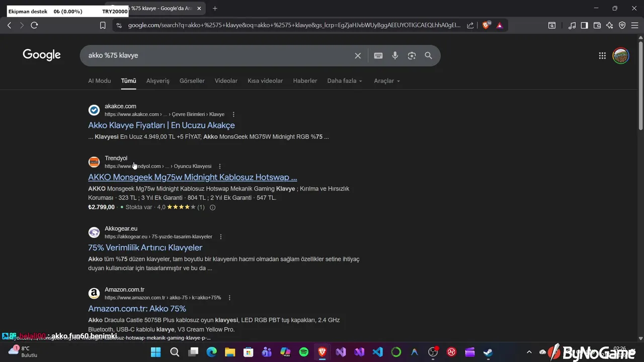644x362 pixels.
Task: Open the Brave VPN shield icon
Action: [x=622, y=25]
